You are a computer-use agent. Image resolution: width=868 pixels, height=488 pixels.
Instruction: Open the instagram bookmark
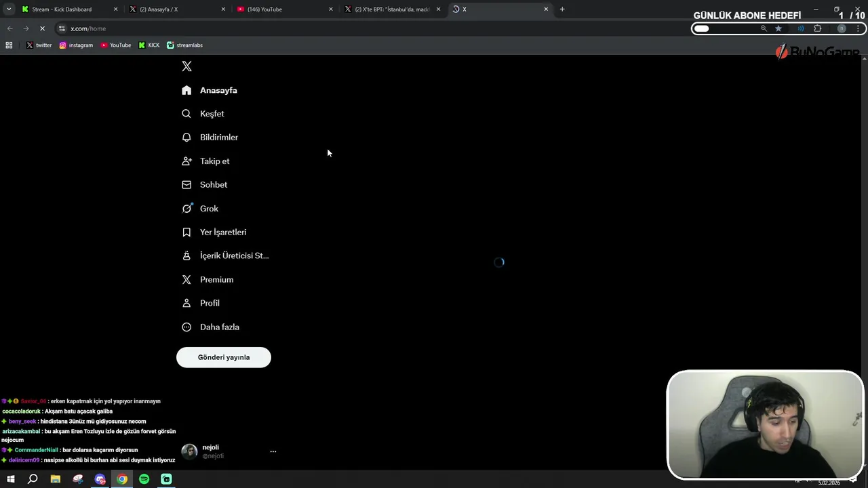pos(76,45)
